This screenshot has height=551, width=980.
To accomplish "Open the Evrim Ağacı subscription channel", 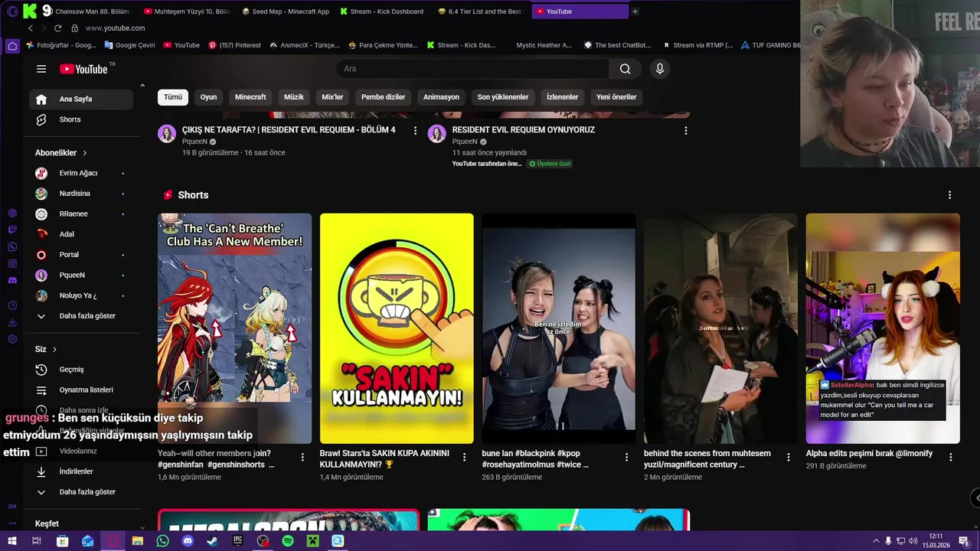I will pos(81,173).
